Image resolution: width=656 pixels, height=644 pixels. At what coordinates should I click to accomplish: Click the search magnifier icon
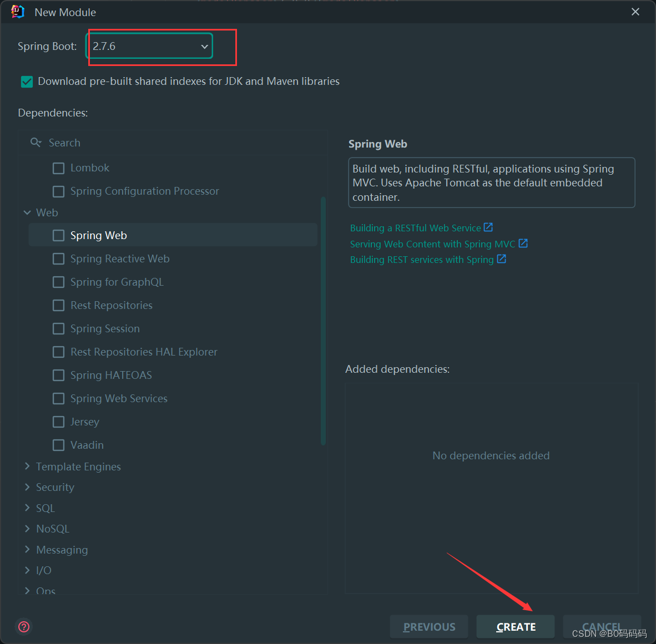(36, 143)
